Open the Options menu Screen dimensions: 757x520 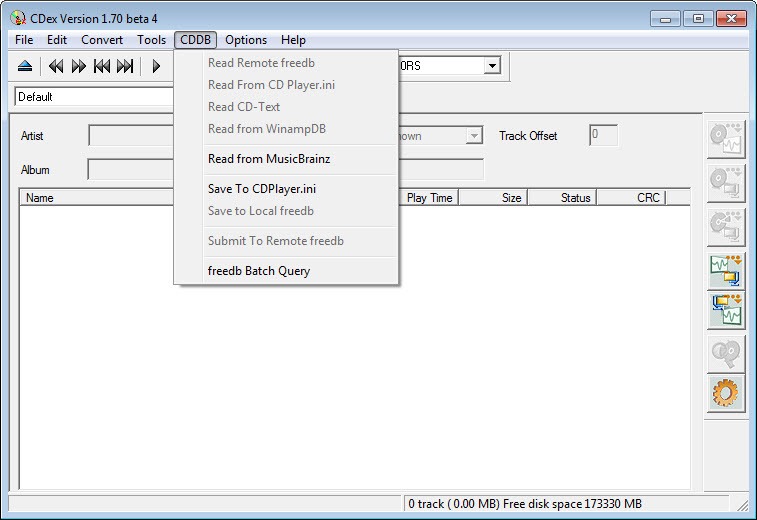[x=246, y=40]
